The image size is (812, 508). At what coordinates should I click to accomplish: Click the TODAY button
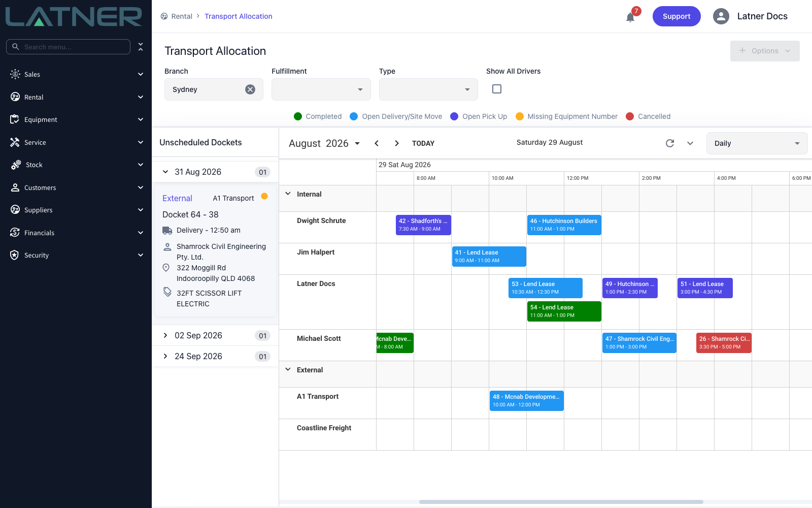click(423, 143)
